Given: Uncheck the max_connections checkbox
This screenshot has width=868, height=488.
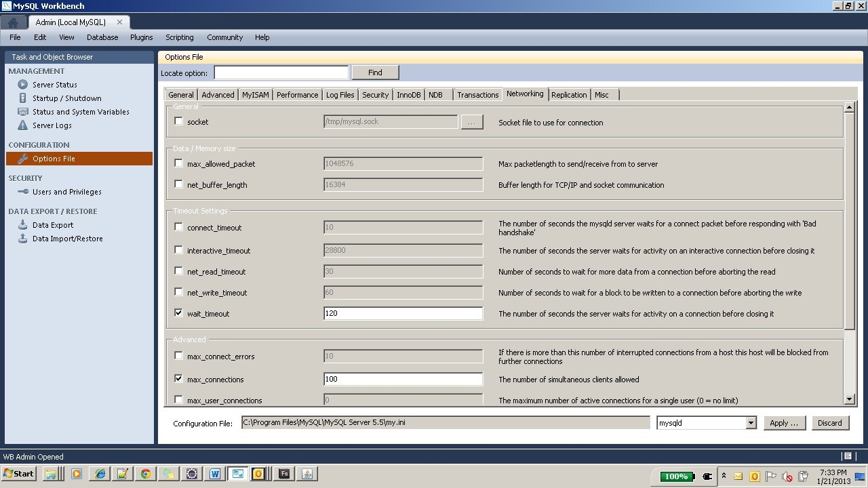Looking at the screenshot, I should click(178, 379).
